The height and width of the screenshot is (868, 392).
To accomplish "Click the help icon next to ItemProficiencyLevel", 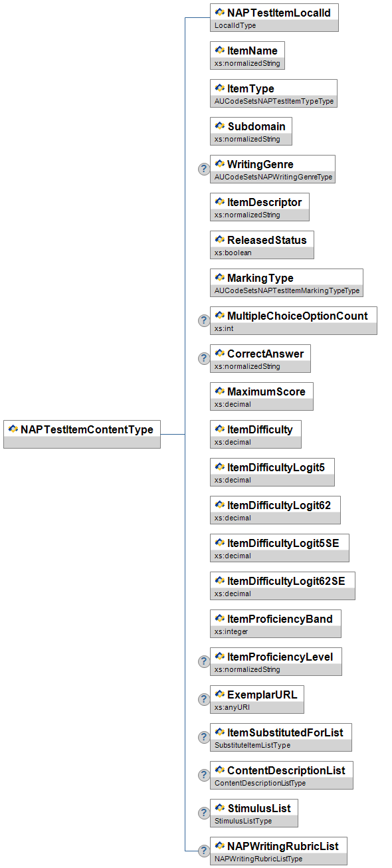I will pos(204,661).
